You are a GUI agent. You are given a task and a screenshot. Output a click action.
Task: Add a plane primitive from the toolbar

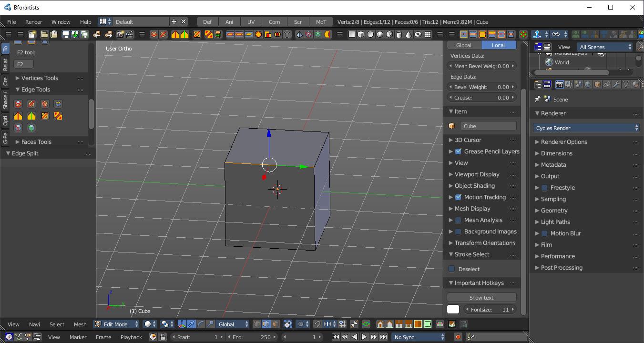tap(352, 34)
